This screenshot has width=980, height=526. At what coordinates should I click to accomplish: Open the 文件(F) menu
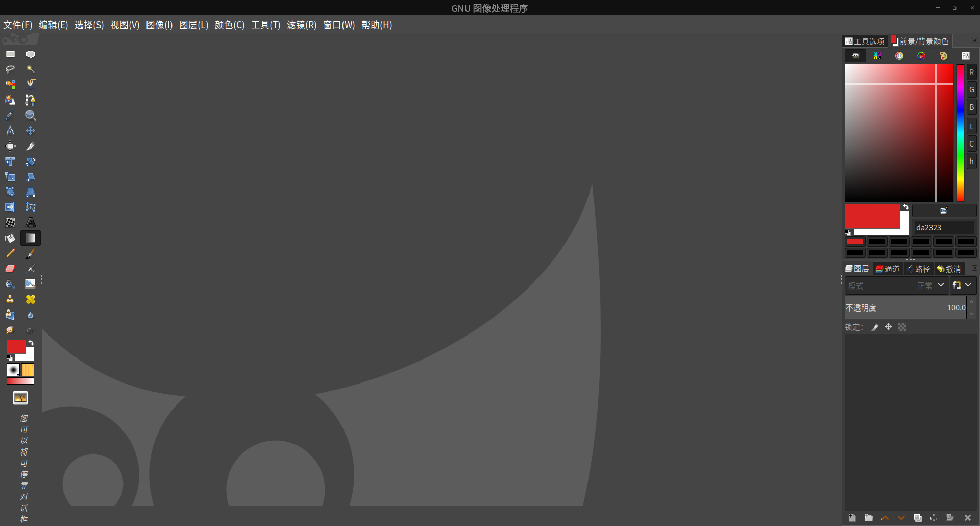pos(18,25)
